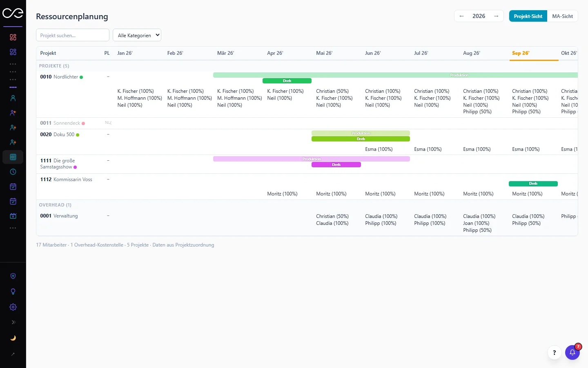588x368 pixels.
Task: Click the 2026 year label
Action: click(x=479, y=16)
